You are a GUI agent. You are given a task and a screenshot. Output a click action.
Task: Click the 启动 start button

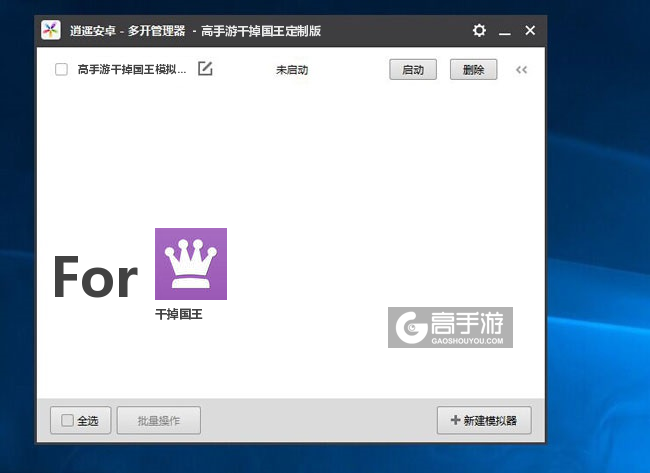pos(413,70)
